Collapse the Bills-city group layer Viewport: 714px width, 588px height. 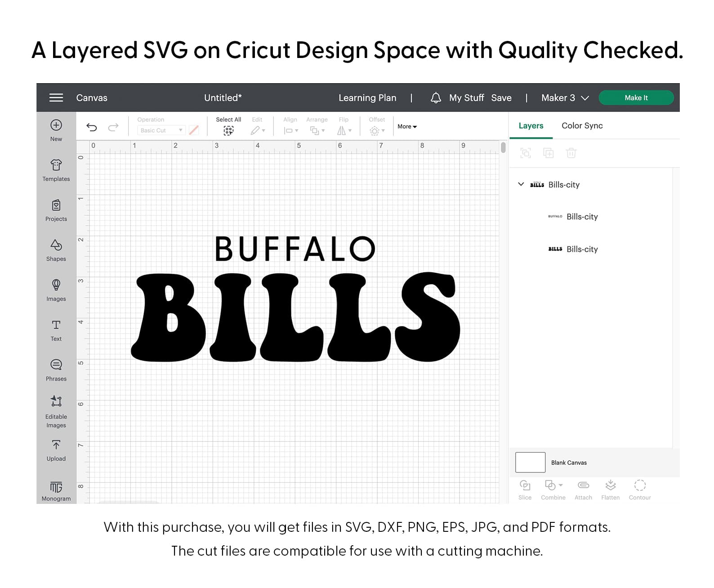(521, 184)
